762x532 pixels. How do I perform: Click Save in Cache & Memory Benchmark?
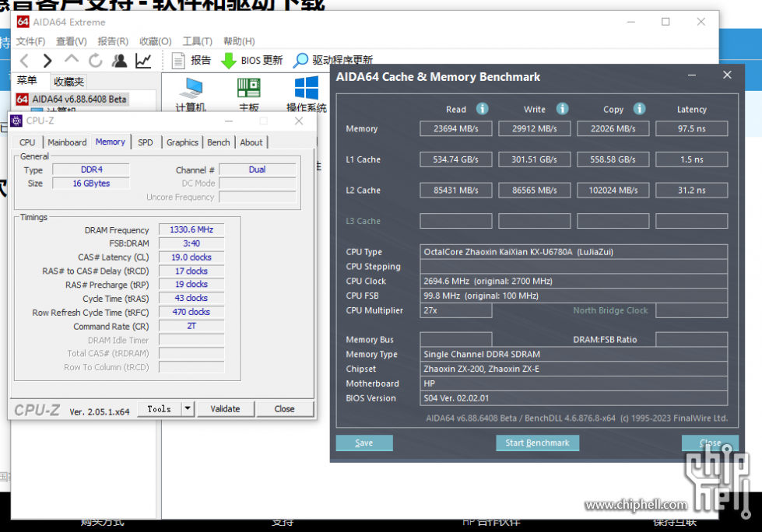(364, 443)
